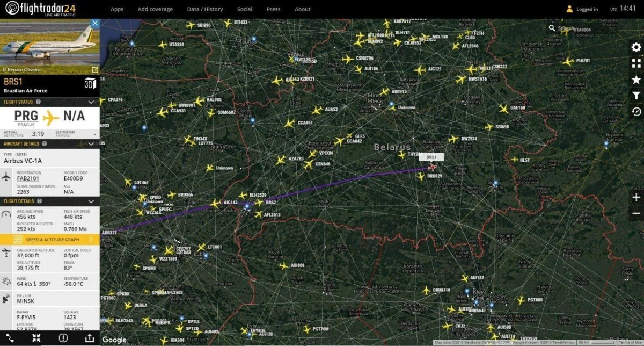
Task: Share this flight using the upload icon
Action: click(90, 337)
